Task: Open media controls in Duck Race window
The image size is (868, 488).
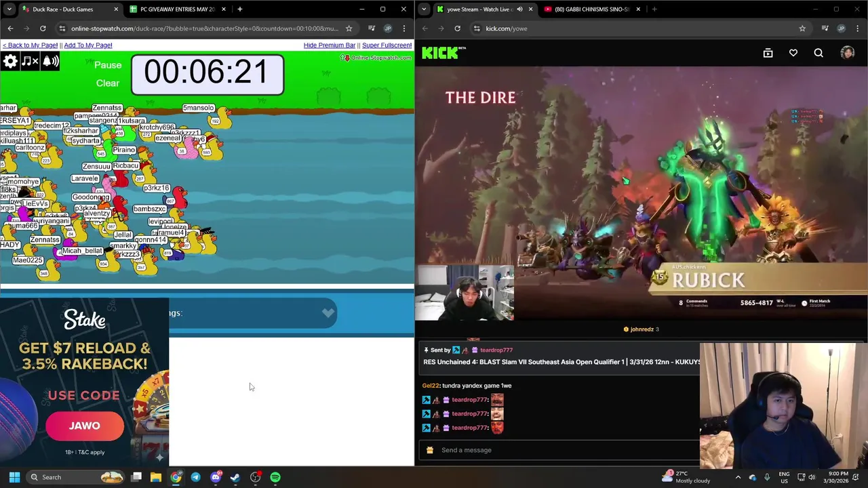Action: [372, 28]
